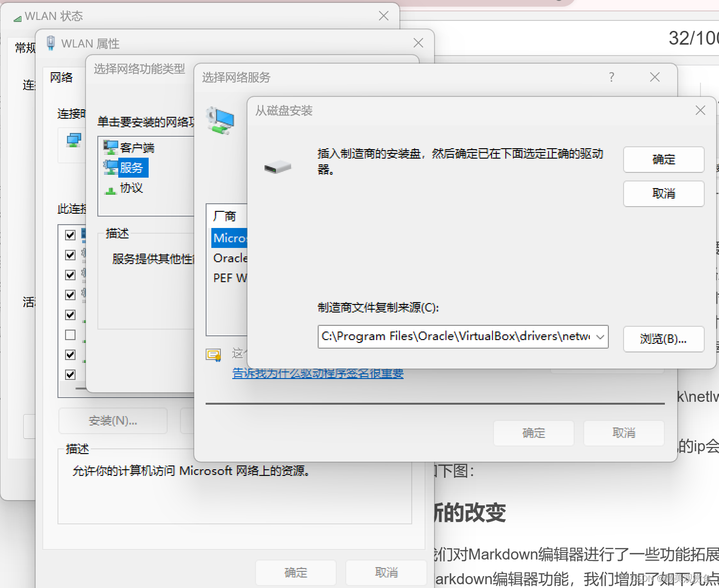The height and width of the screenshot is (588, 719).
Task: Toggle the fifth checkbox in connection items list
Action: coord(70,315)
